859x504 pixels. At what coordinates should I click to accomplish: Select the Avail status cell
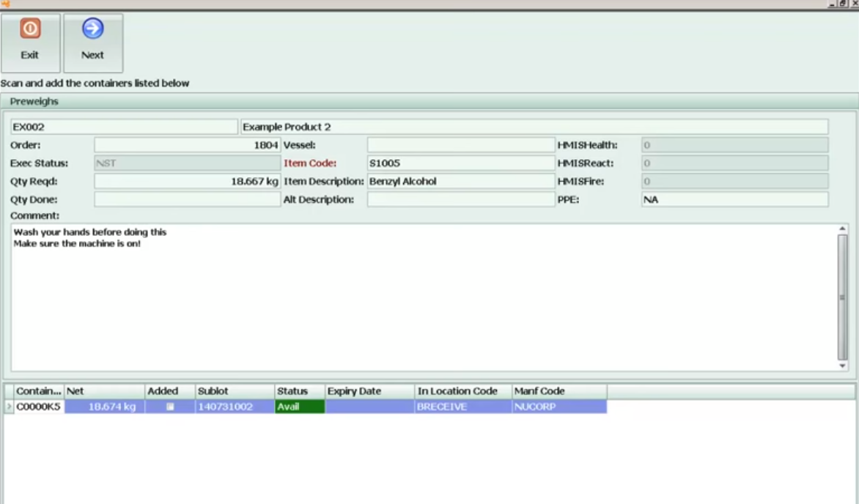(x=300, y=407)
